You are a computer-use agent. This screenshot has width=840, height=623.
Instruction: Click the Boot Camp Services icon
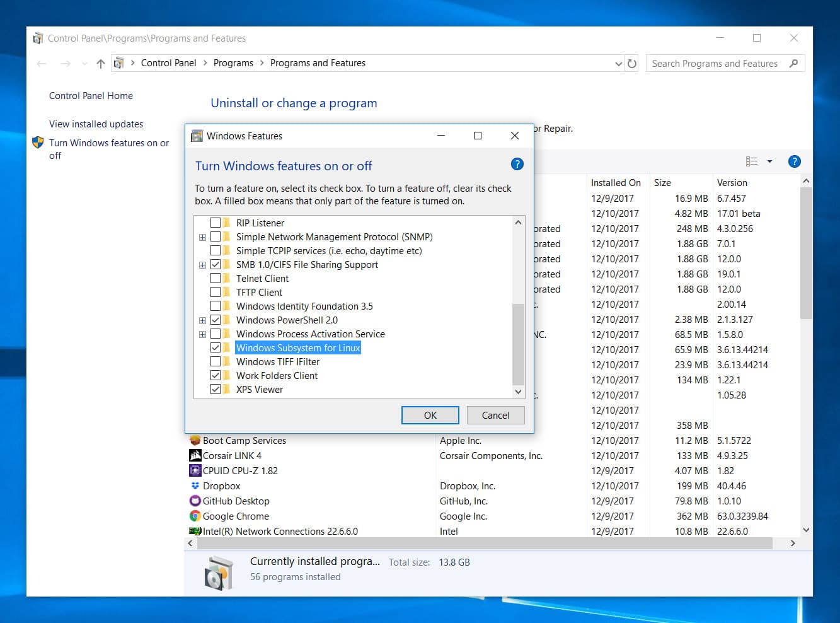pyautogui.click(x=195, y=440)
